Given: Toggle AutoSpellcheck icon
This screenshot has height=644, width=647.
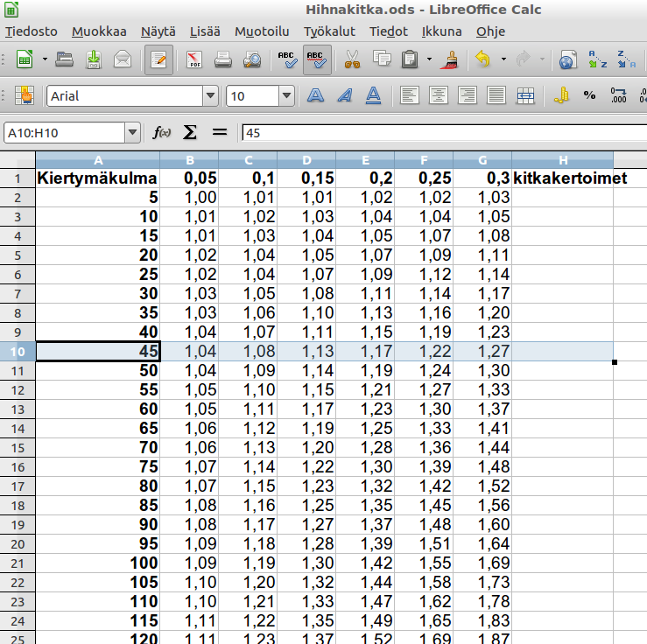Looking at the screenshot, I should click(317, 59).
